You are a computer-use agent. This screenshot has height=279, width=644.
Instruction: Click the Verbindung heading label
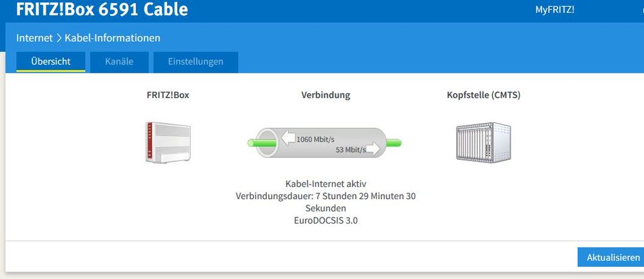click(x=326, y=95)
